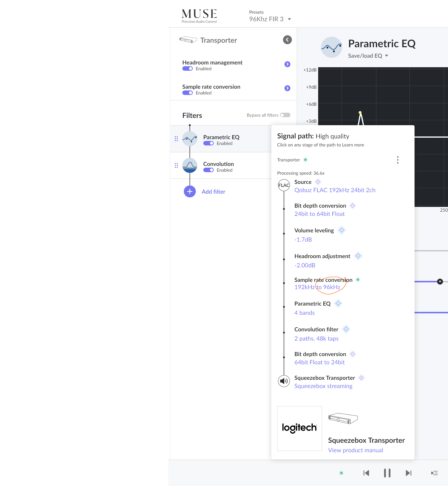Image resolution: width=448 pixels, height=486 pixels.
Task: Click the Transporter device icon in header
Action: [188, 40]
